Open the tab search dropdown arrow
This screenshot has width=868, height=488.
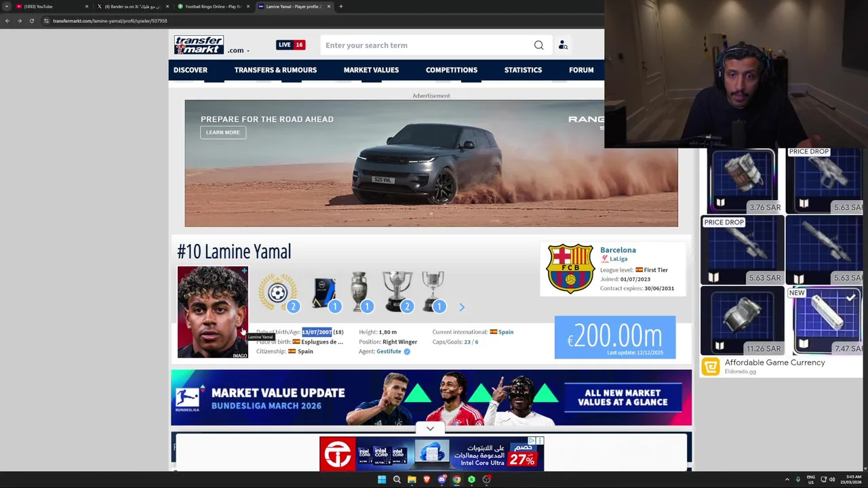(x=6, y=6)
